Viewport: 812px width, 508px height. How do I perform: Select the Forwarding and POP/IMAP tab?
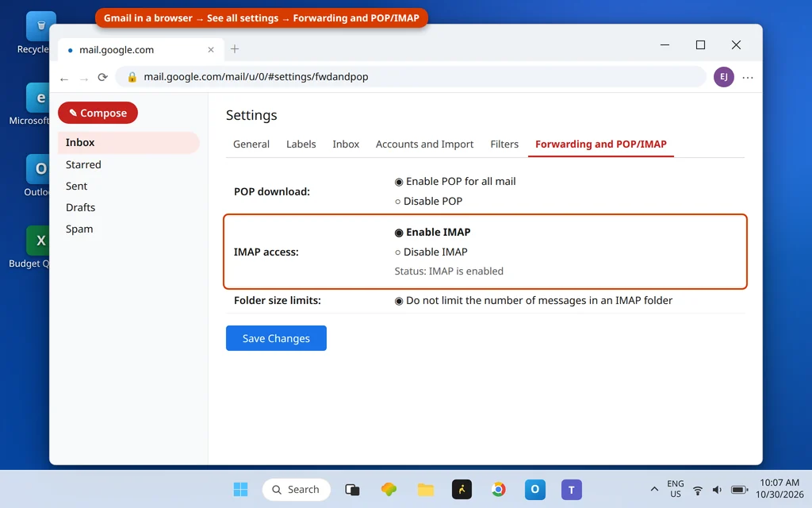coord(601,144)
